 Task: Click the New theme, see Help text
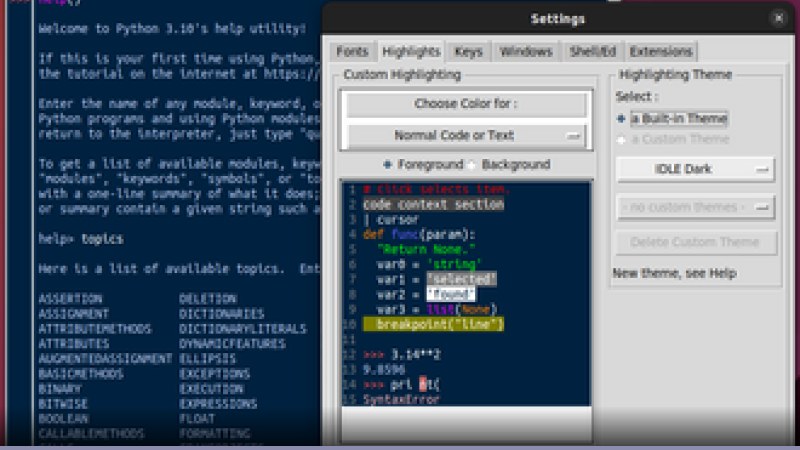(674, 273)
